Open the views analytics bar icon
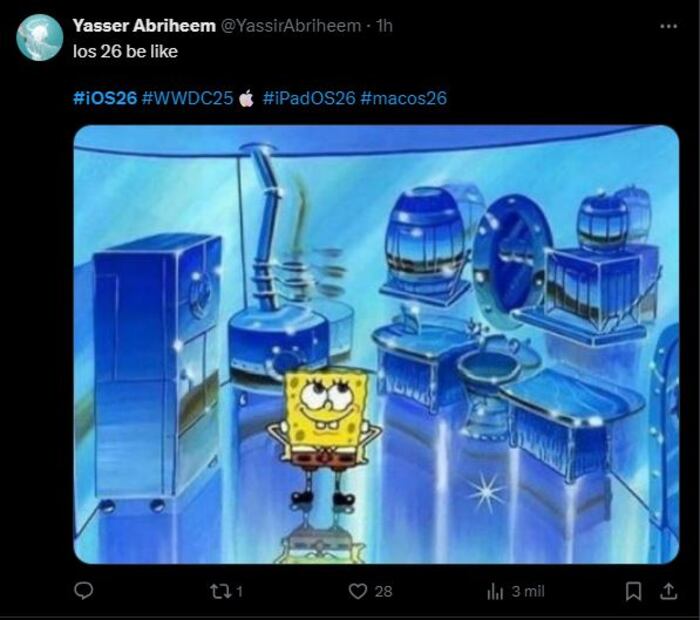Image resolution: width=700 pixels, height=620 pixels. click(495, 591)
